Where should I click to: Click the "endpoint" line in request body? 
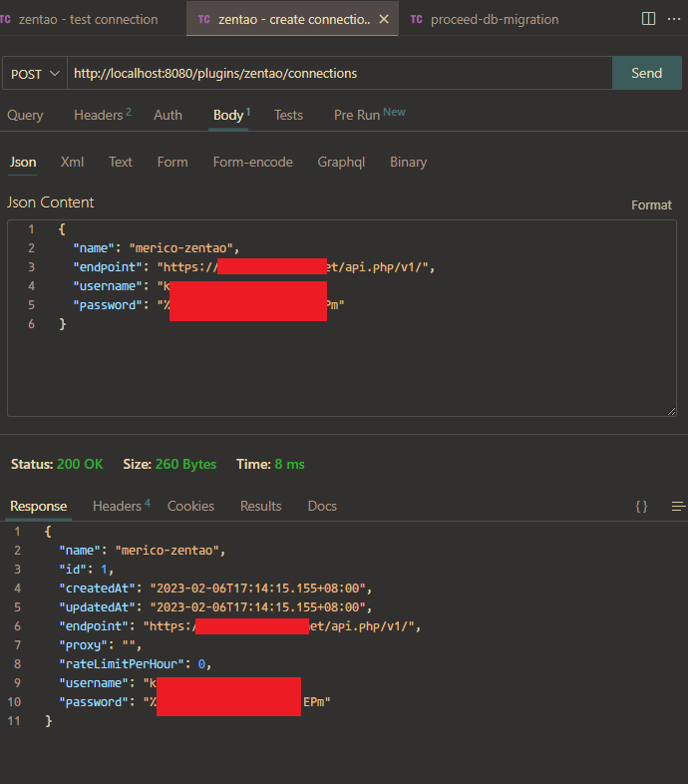pyautogui.click(x=253, y=267)
